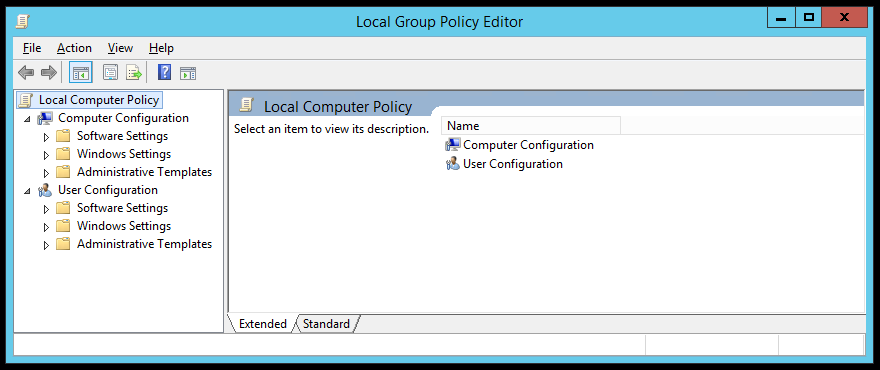Viewport: 880px width, 370px height.
Task: Select Computer Configuration text in Name list
Action: point(528,145)
